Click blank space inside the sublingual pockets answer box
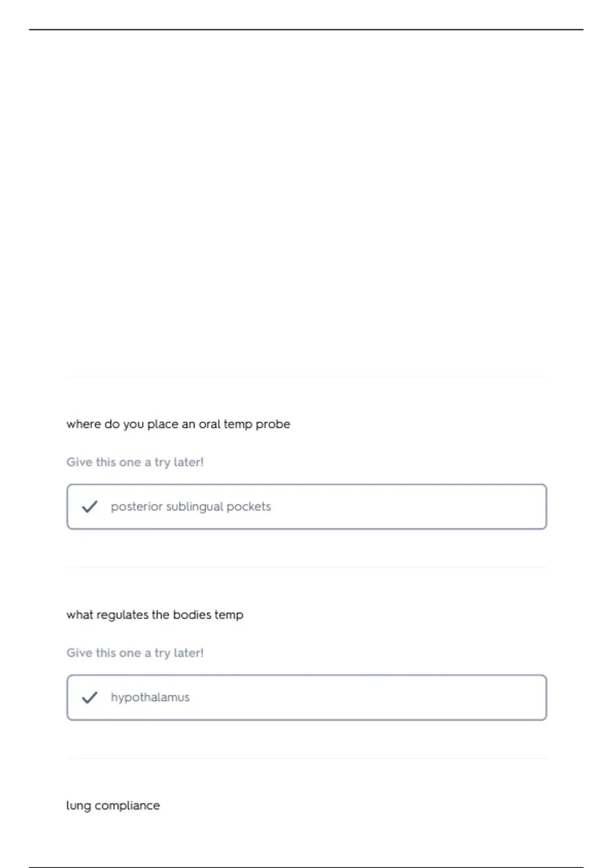Image resolution: width=613 pixels, height=868 pixels. (409, 507)
